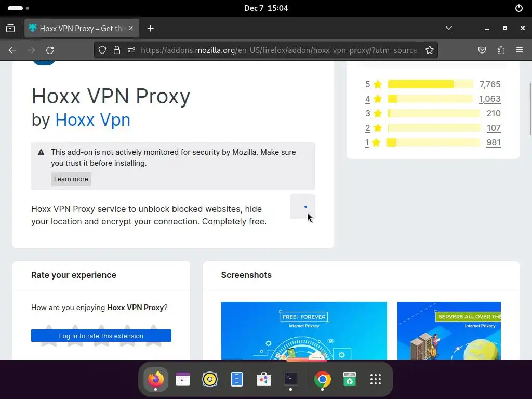The height and width of the screenshot is (399, 532).
Task: Show 5-star reviews count 7,765
Action: (x=490, y=84)
